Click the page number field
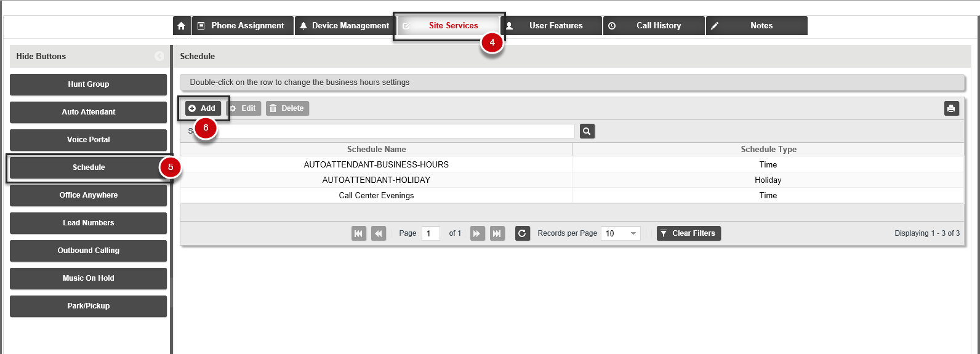The height and width of the screenshot is (354, 980). tap(431, 233)
